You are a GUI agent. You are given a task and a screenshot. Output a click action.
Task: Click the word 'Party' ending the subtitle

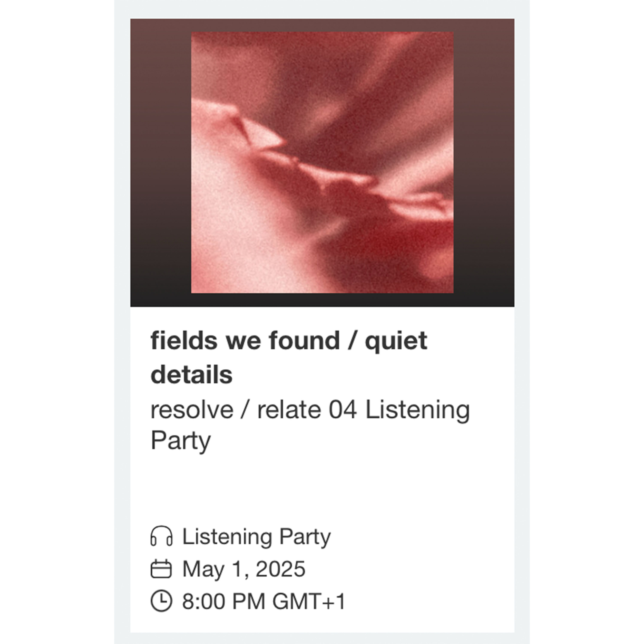click(181, 440)
